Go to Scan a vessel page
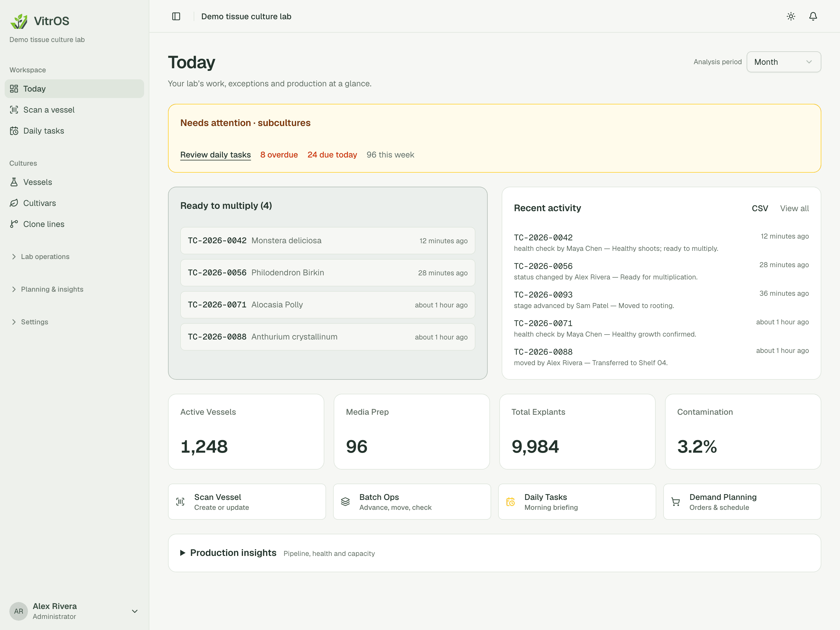The width and height of the screenshot is (840, 630). (74, 110)
